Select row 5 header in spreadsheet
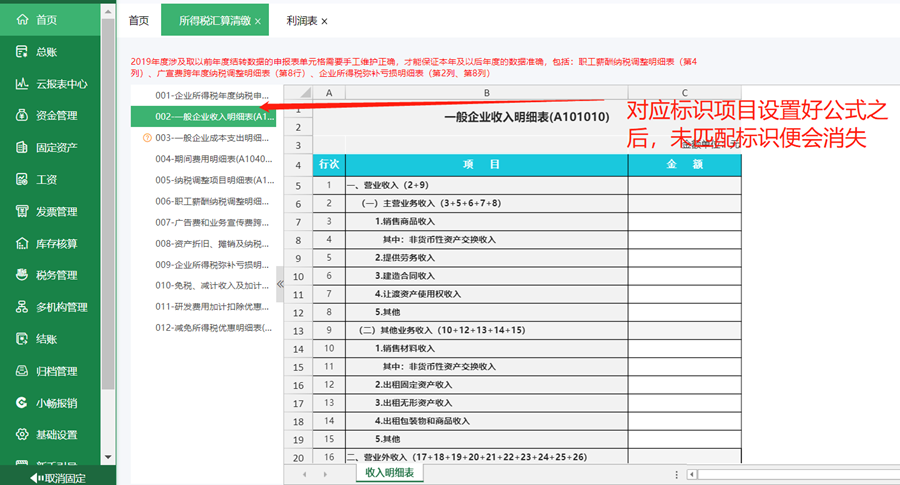 298,185
